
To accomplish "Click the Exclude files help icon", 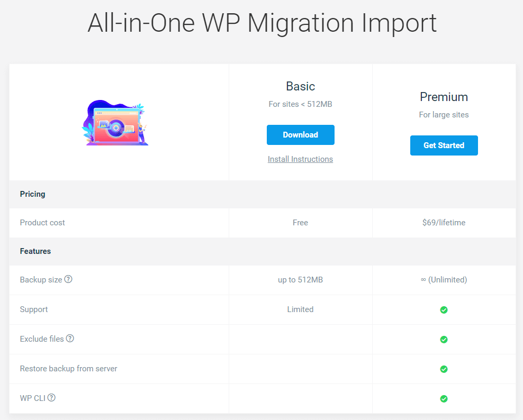I will point(70,339).
